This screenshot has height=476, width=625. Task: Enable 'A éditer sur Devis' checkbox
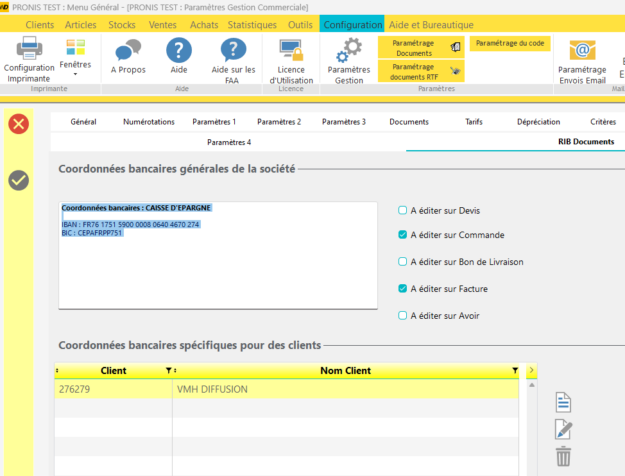click(x=402, y=210)
